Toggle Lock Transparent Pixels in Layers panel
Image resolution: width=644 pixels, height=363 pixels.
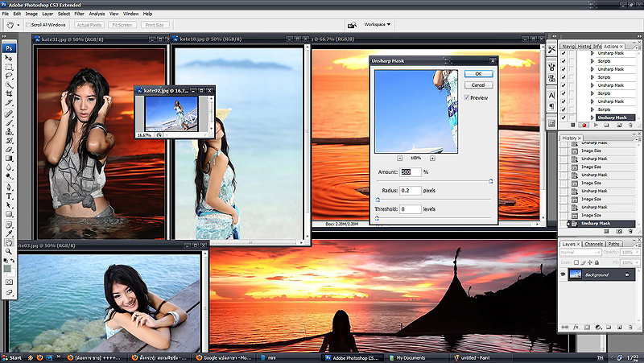576,262
